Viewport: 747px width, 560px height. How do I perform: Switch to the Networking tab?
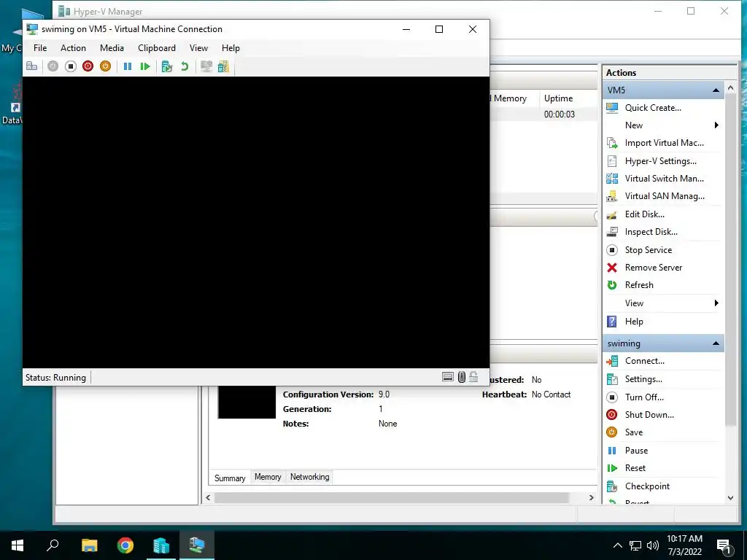point(309,477)
